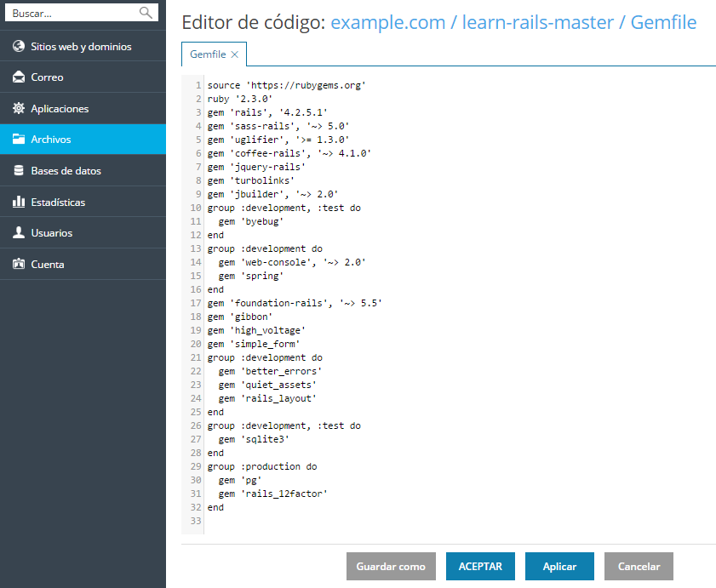716x588 pixels.
Task: Click the Gemfile breadcrumb link in the title
Action: (663, 22)
